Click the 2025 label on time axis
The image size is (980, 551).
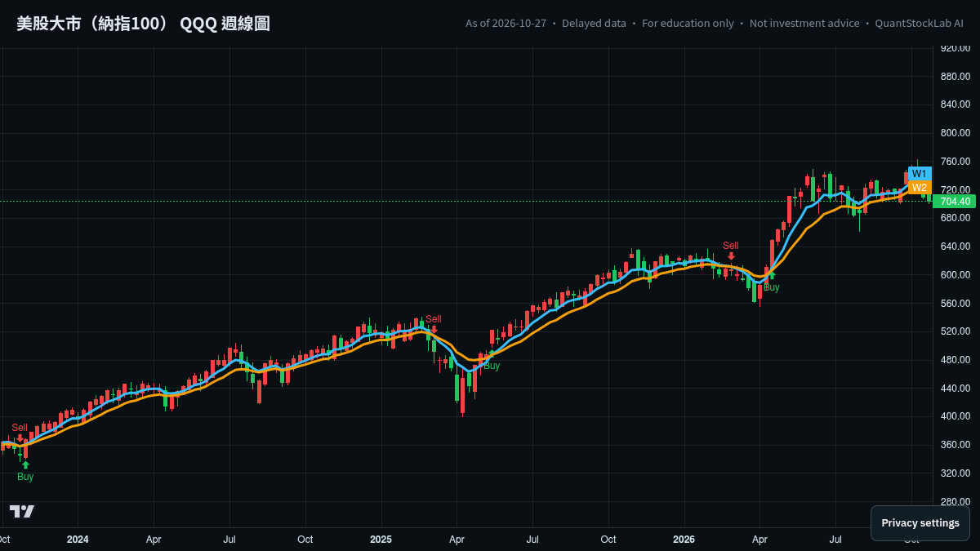[381, 540]
